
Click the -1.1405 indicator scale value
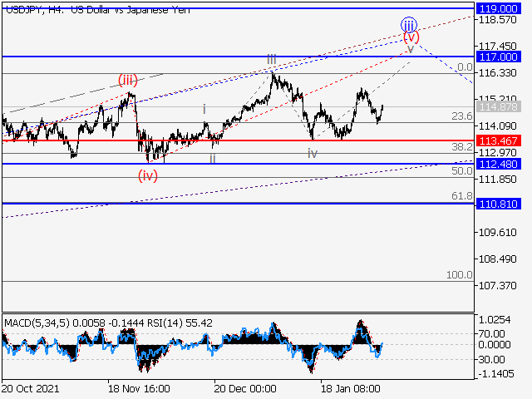click(x=495, y=374)
